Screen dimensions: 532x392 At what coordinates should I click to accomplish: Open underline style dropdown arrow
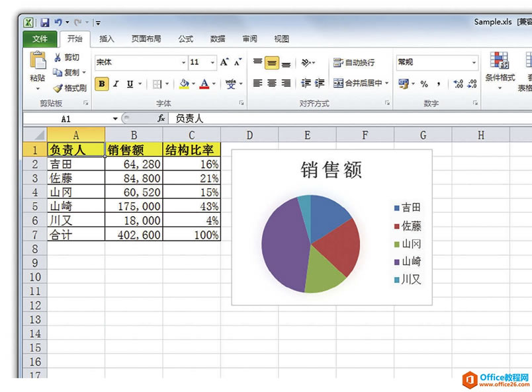[140, 84]
